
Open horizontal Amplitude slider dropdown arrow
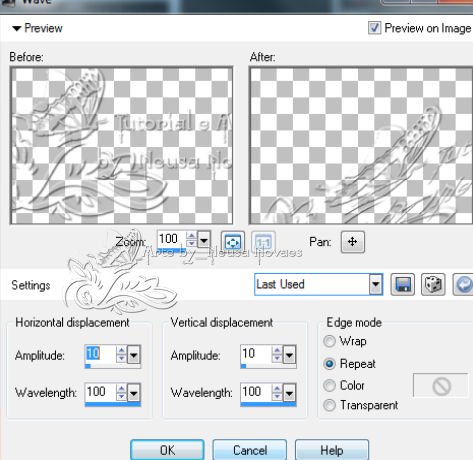(x=134, y=355)
